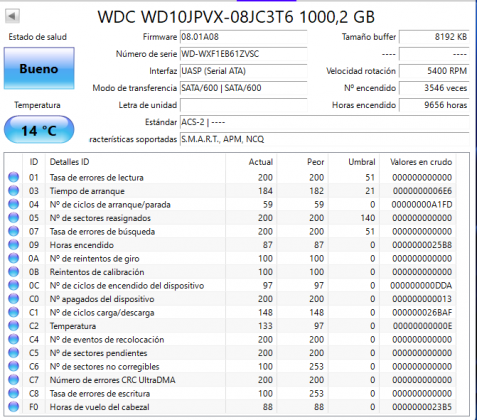477x420 pixels.
Task: Click the status orb beside Tiempo de arranque
Action: pos(13,191)
